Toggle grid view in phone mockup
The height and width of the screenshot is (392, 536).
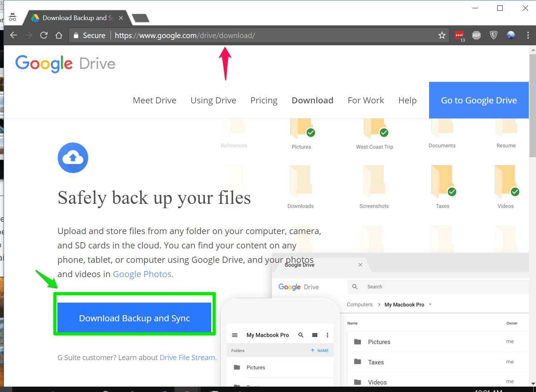coord(315,335)
